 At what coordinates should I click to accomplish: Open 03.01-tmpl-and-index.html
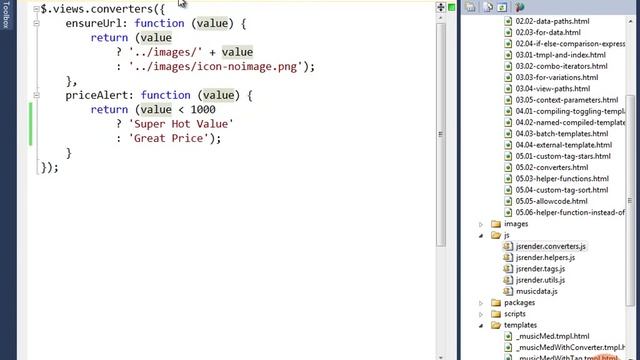tap(560, 55)
